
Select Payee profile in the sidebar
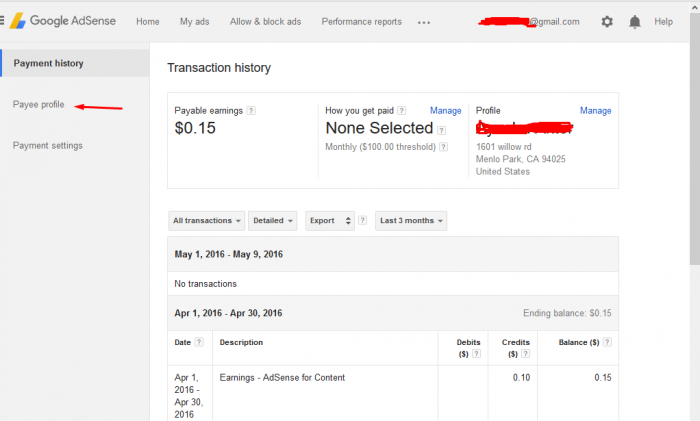coord(39,105)
